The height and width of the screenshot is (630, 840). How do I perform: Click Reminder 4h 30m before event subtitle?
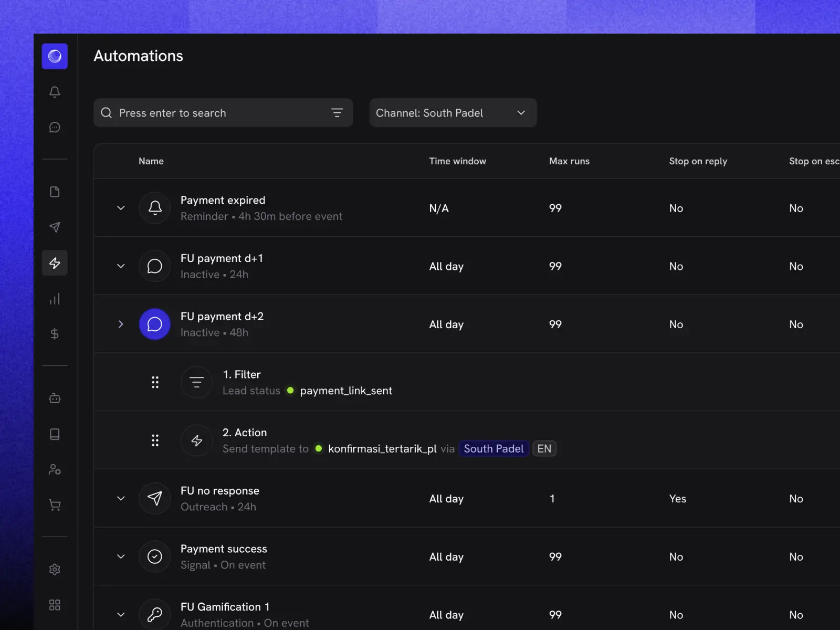click(261, 216)
